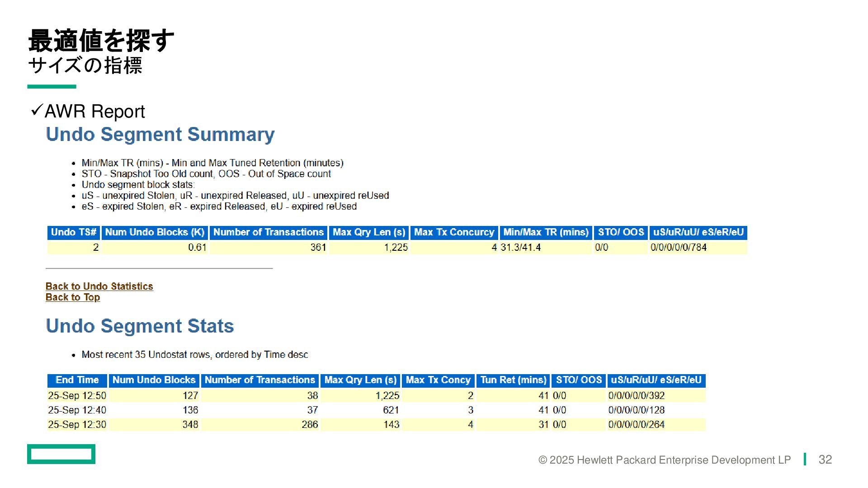Viewport: 868px width, 488px height.
Task: Click the slide title 最適値を探す
Action: (101, 41)
